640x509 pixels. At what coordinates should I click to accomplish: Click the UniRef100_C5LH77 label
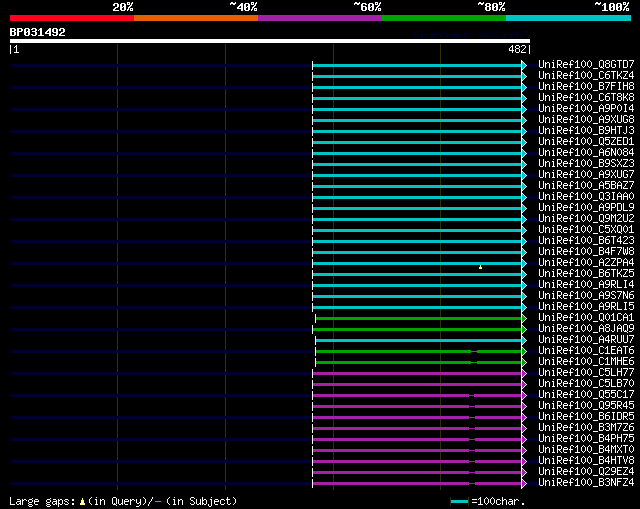pyautogui.click(x=586, y=373)
